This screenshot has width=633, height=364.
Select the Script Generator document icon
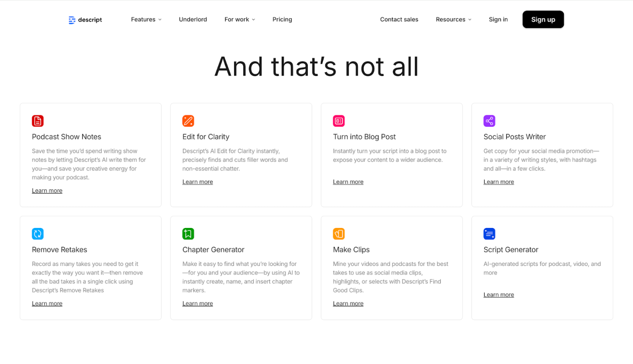point(489,234)
